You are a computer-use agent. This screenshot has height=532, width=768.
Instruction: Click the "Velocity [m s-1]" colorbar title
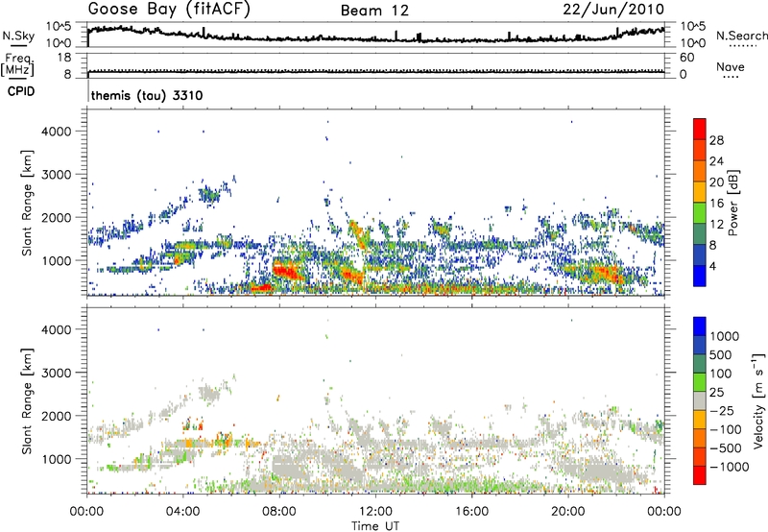tap(757, 400)
